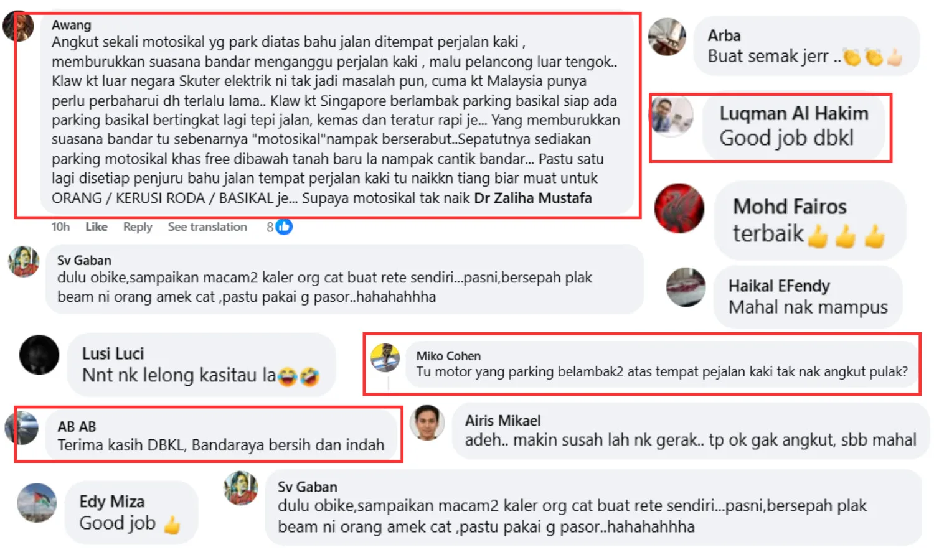This screenshot has width=934, height=560.
Task: Click Haikal EFendy's profile photo
Action: [x=686, y=287]
